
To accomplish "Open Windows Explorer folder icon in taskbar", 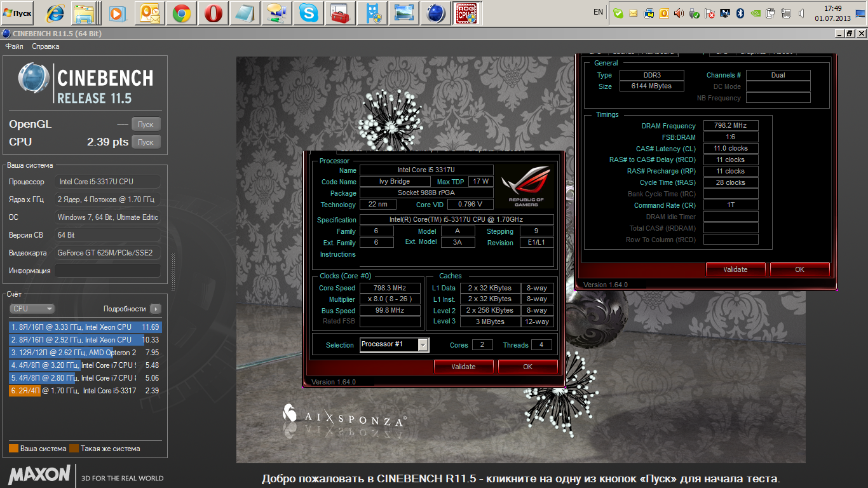I will click(84, 13).
